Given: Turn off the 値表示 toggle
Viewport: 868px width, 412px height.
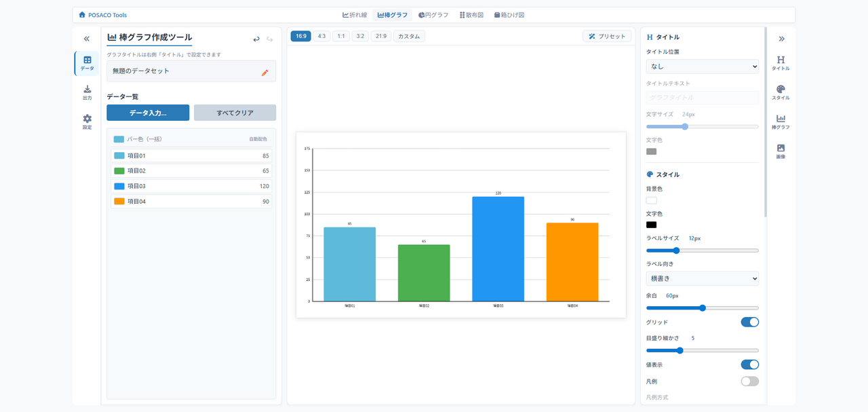Looking at the screenshot, I should (749, 365).
